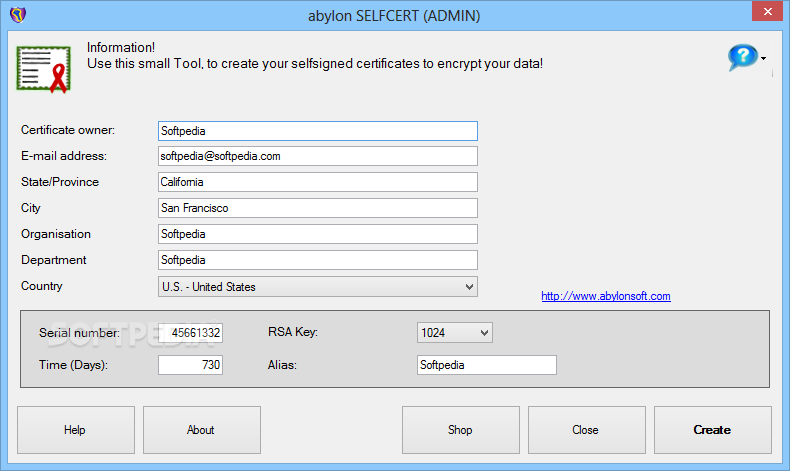Image resolution: width=790 pixels, height=471 pixels.
Task: Open the dropdown arrow beside help icon
Action: pyautogui.click(x=764, y=58)
